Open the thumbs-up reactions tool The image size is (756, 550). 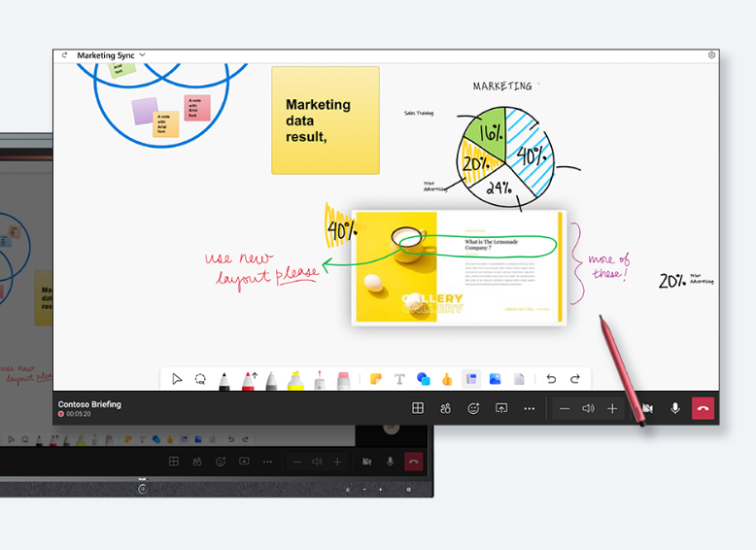447,379
